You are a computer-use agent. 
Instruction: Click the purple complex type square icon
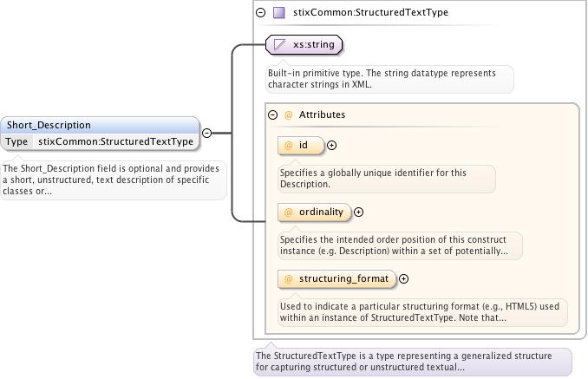(x=278, y=14)
